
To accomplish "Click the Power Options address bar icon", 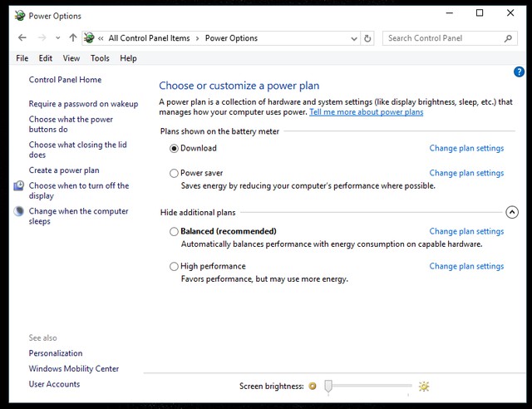I will (x=89, y=37).
